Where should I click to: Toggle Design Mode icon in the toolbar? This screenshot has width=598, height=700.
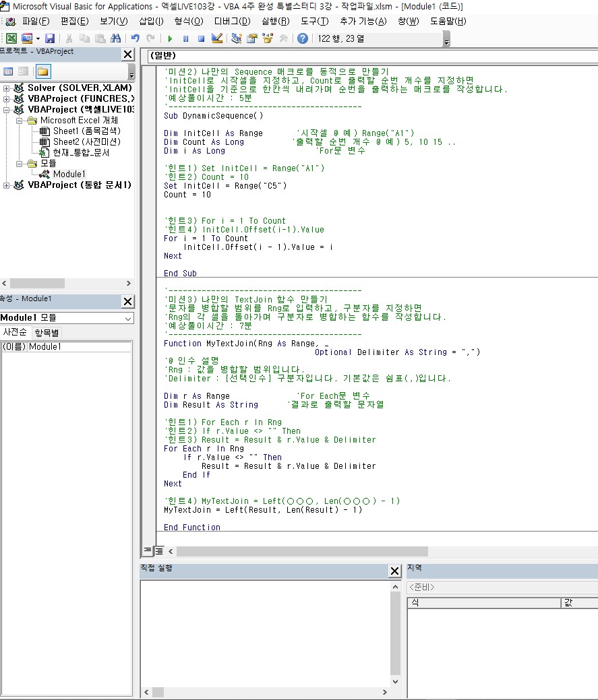[217, 39]
